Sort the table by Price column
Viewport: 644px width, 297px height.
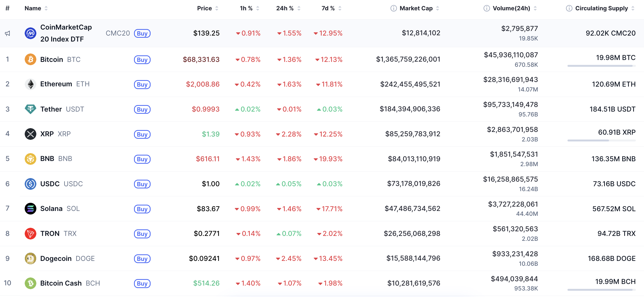coord(205,8)
